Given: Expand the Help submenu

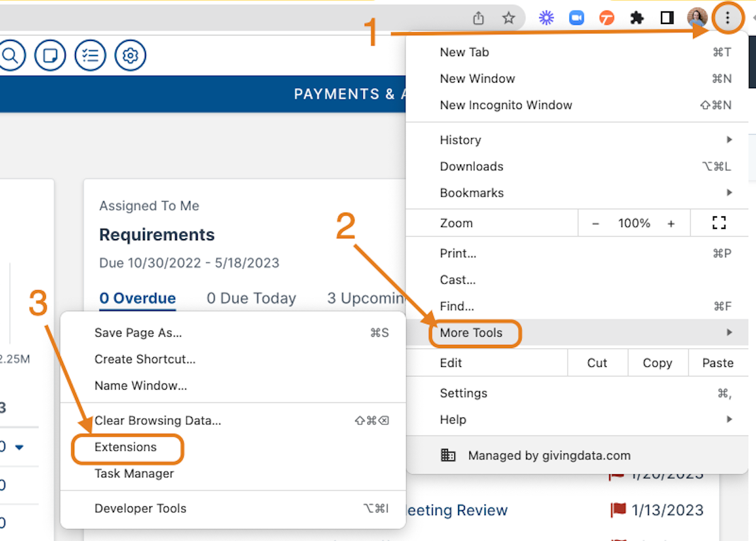Looking at the screenshot, I should [576, 420].
